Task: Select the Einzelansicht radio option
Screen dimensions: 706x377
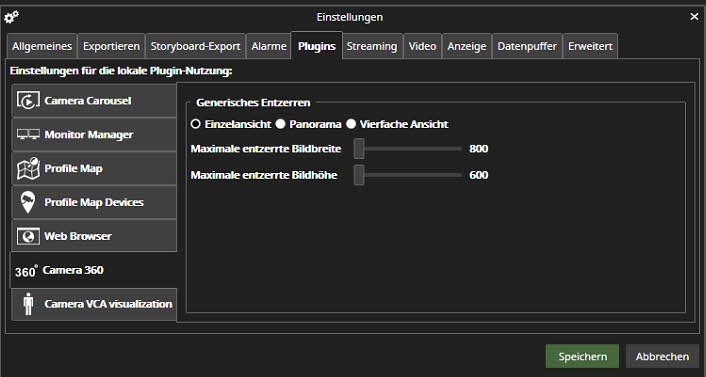Action: coord(195,124)
